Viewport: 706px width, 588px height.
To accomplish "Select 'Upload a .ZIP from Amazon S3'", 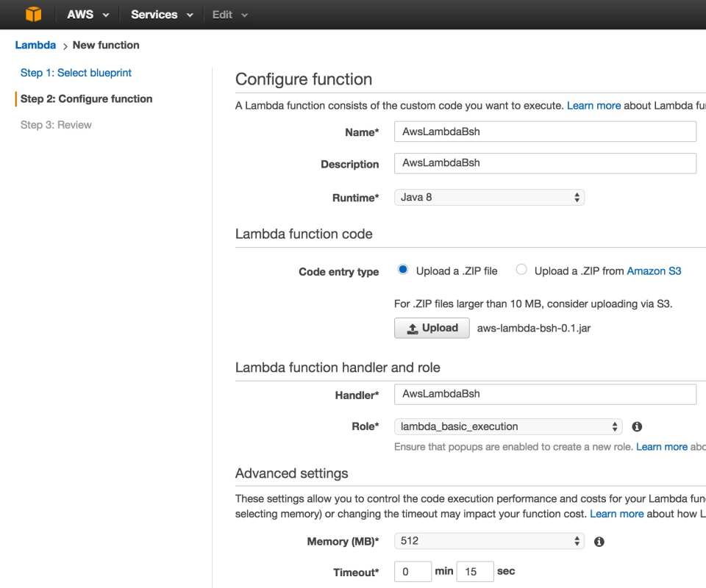I will pos(521,270).
